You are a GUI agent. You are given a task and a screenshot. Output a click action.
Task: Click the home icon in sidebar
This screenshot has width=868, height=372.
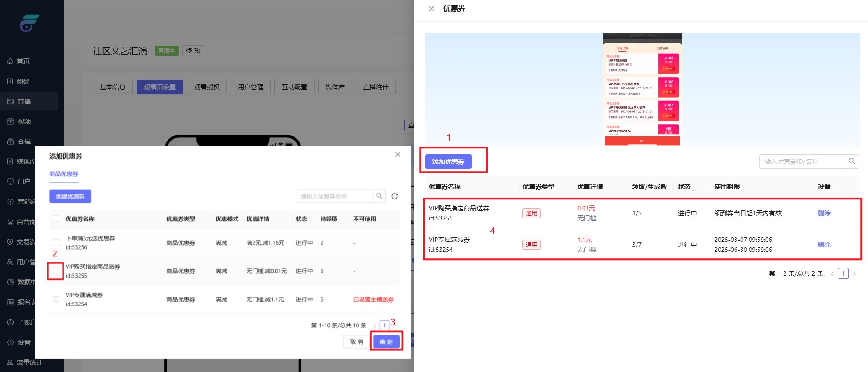(10, 61)
